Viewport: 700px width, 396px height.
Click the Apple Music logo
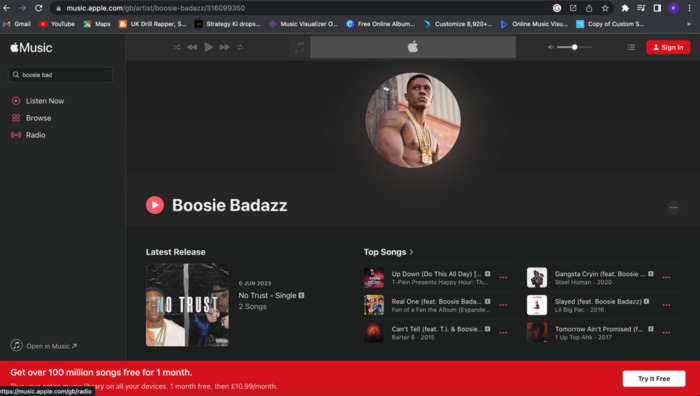pos(31,47)
